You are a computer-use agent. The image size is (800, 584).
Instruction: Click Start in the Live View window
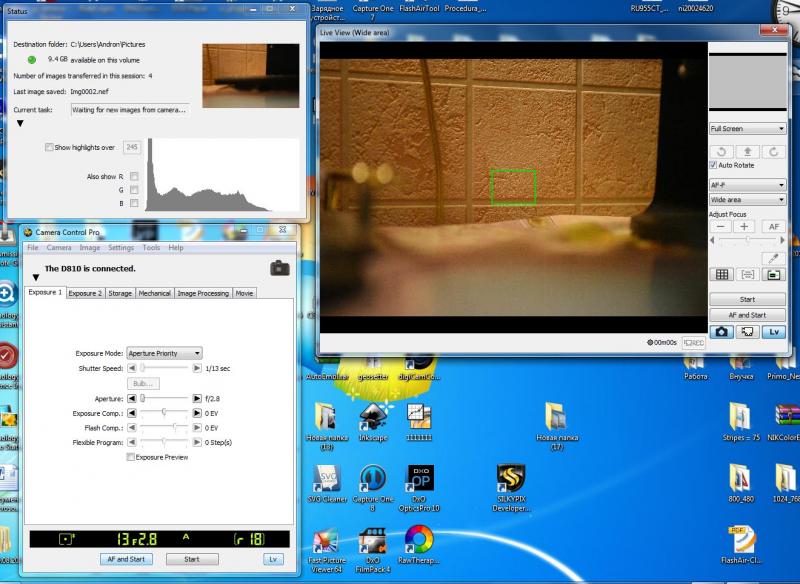coord(747,299)
